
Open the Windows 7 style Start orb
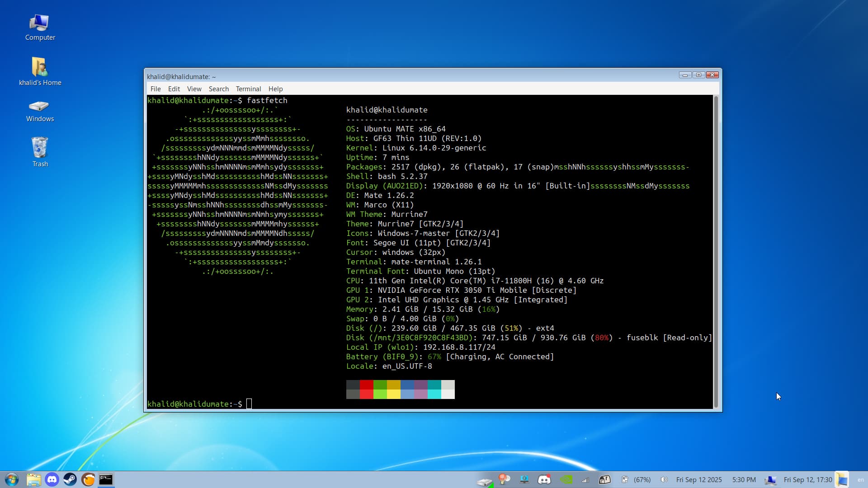pos(12,479)
